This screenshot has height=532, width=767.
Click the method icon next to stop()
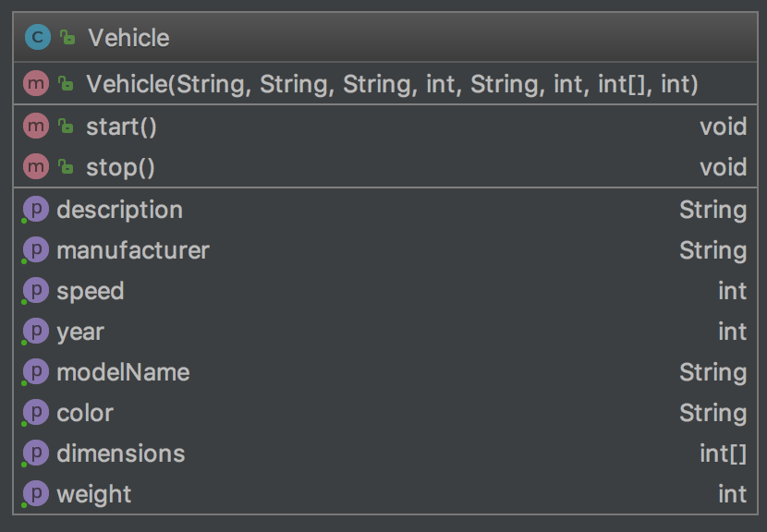pyautogui.click(x=36, y=167)
